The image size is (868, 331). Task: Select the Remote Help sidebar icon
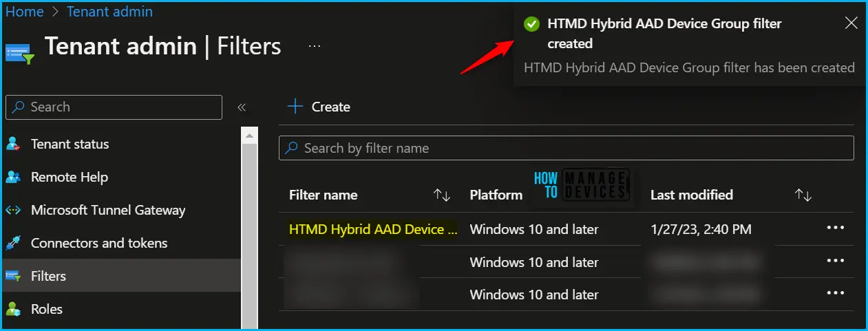pyautogui.click(x=13, y=178)
